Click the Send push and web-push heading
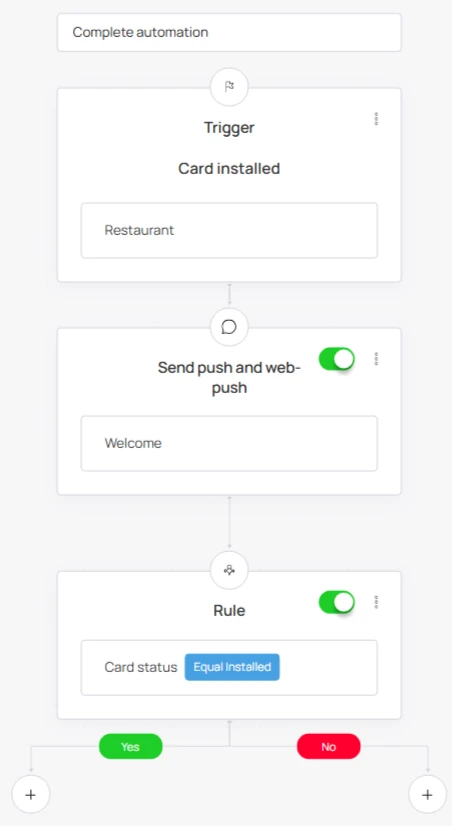The height and width of the screenshot is (826, 452). click(x=229, y=377)
